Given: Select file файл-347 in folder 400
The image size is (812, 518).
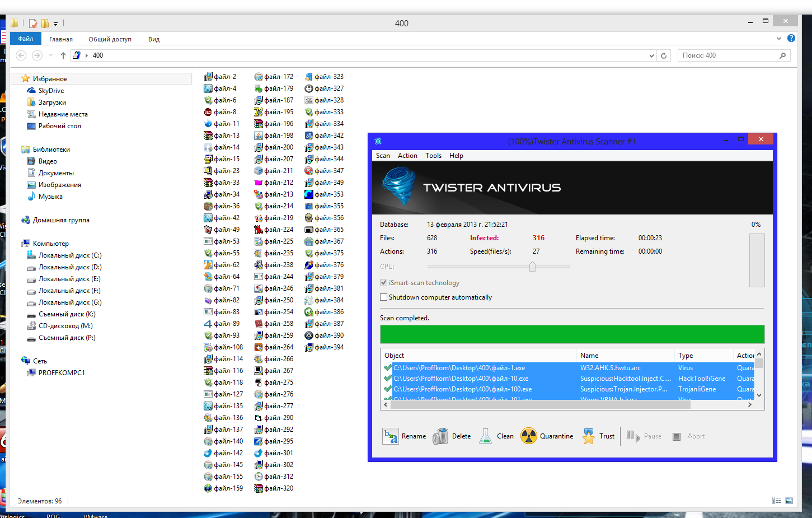Looking at the screenshot, I should pyautogui.click(x=324, y=171).
